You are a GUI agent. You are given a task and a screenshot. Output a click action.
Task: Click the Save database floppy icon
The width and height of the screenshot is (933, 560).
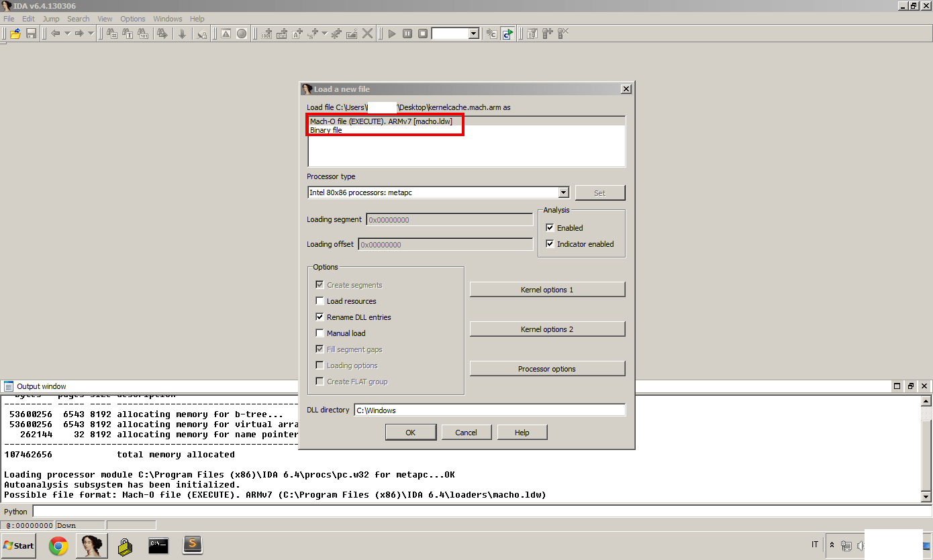31,34
